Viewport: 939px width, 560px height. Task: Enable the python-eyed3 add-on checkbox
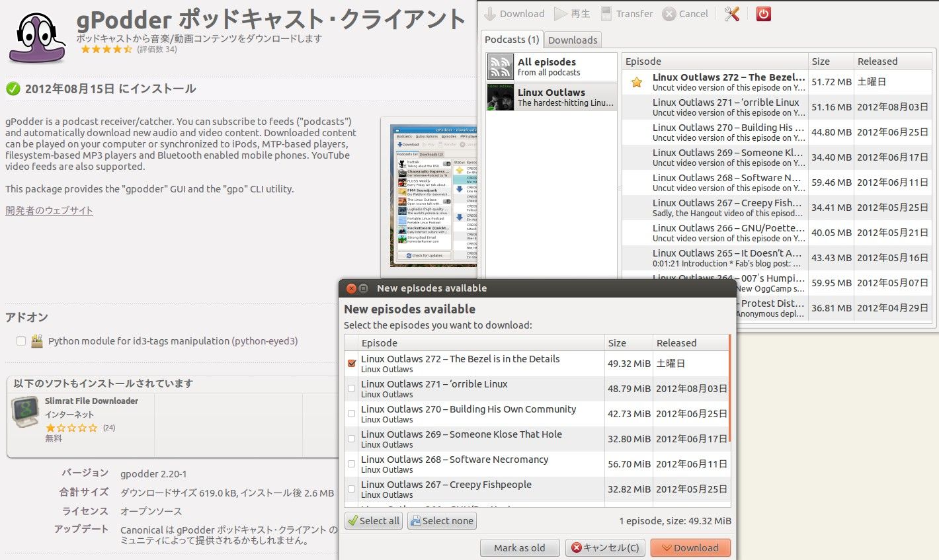[21, 341]
